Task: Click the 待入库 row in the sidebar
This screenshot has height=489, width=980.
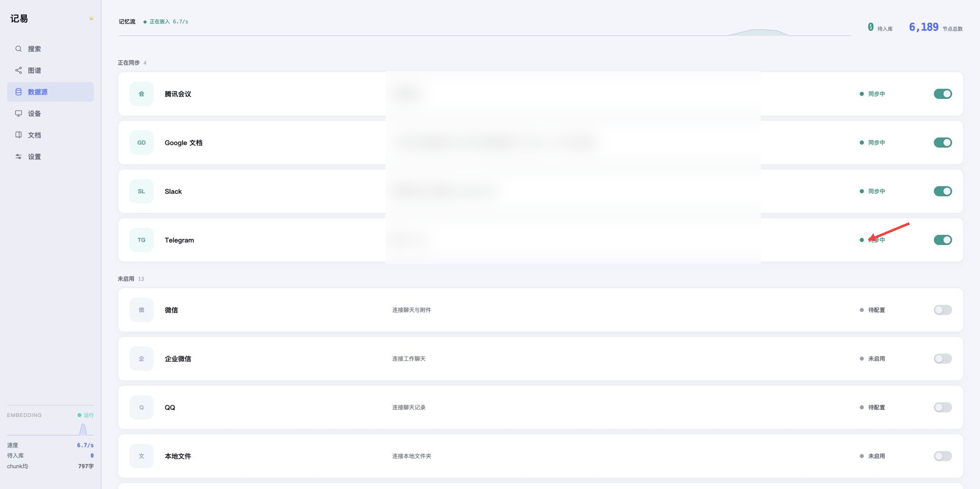Action: coord(50,456)
